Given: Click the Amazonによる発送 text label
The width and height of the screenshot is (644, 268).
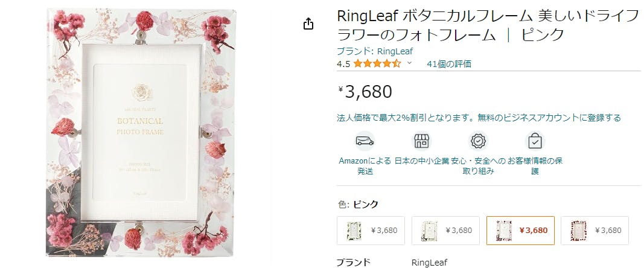Looking at the screenshot, I should coord(365,166).
